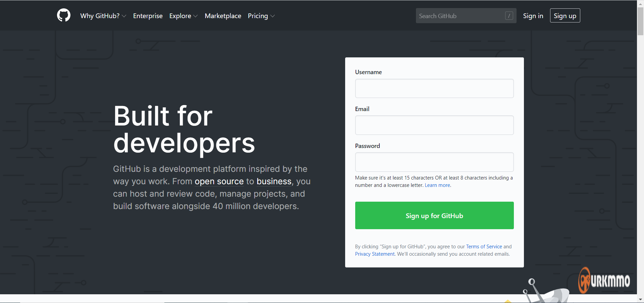Click the GitHub octocat logo
The width and height of the screenshot is (644, 303).
click(x=64, y=15)
